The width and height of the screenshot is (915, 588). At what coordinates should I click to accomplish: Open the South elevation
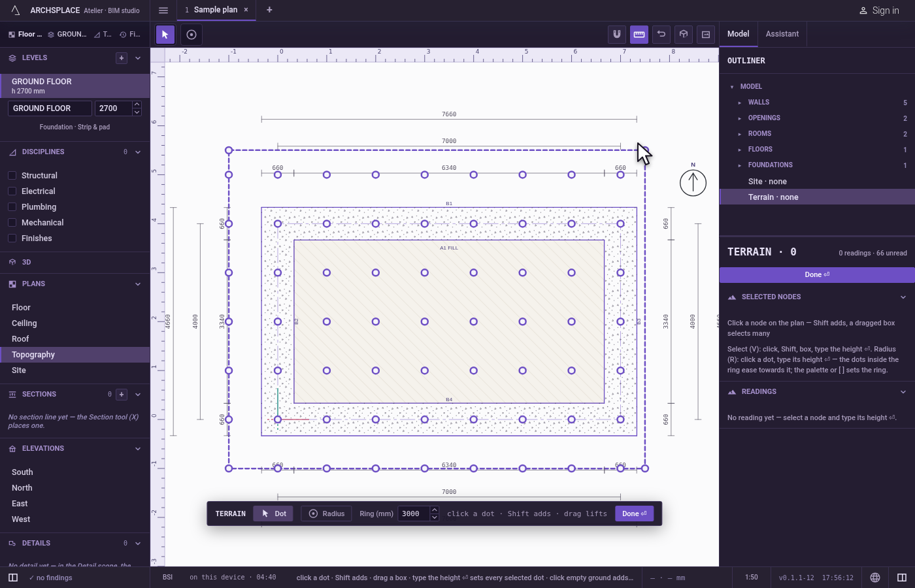coord(75,472)
